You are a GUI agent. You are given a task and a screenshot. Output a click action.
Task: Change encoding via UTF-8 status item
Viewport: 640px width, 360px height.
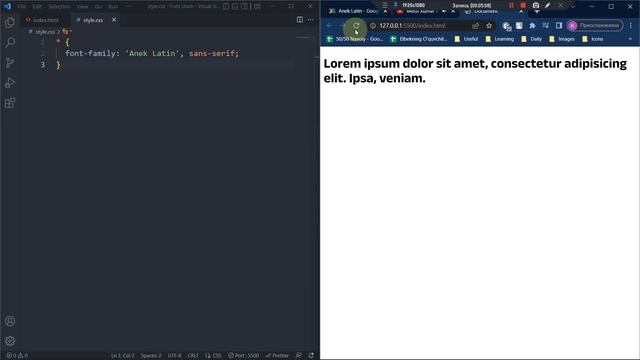174,356
